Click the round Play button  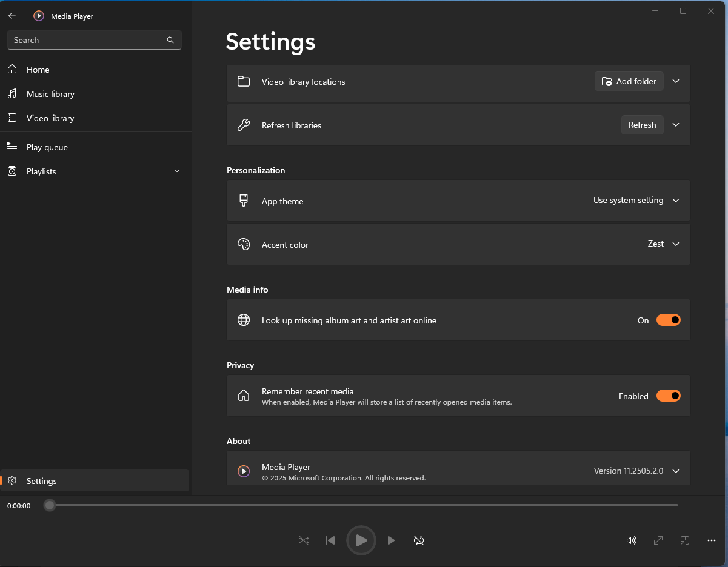[x=361, y=540]
